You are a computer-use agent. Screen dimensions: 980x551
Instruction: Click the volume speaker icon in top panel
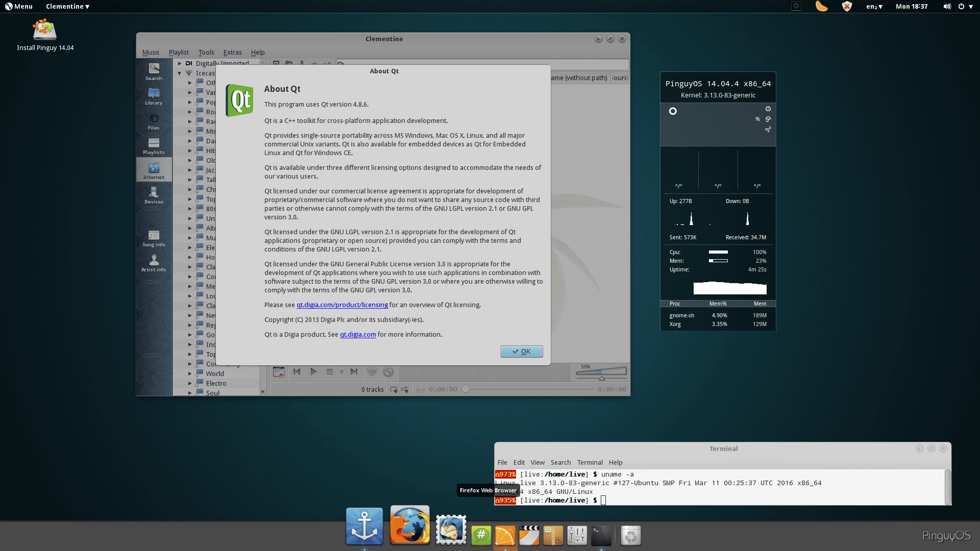coord(947,6)
